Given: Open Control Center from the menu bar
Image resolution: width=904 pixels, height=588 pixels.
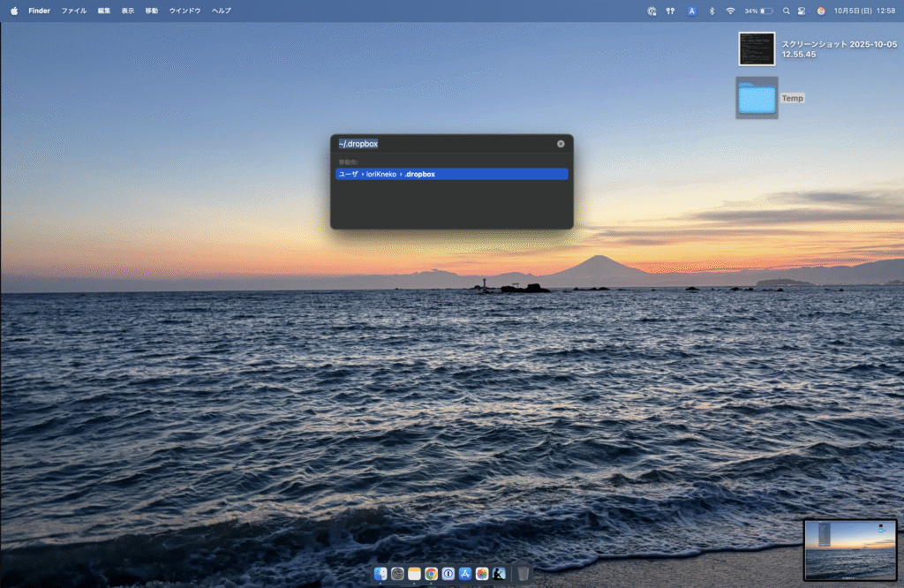Looking at the screenshot, I should 802,11.
